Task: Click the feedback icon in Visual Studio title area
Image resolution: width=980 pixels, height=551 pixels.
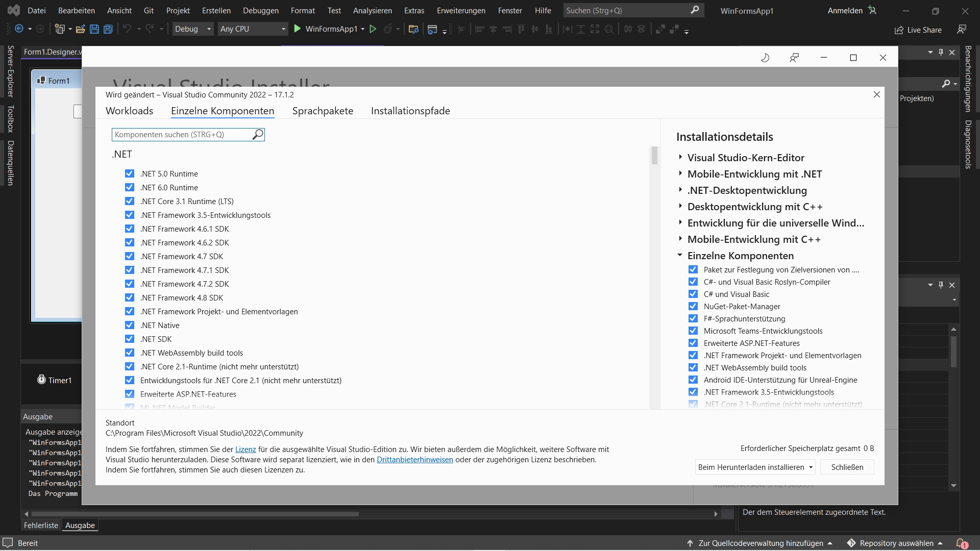Action: coord(962,30)
